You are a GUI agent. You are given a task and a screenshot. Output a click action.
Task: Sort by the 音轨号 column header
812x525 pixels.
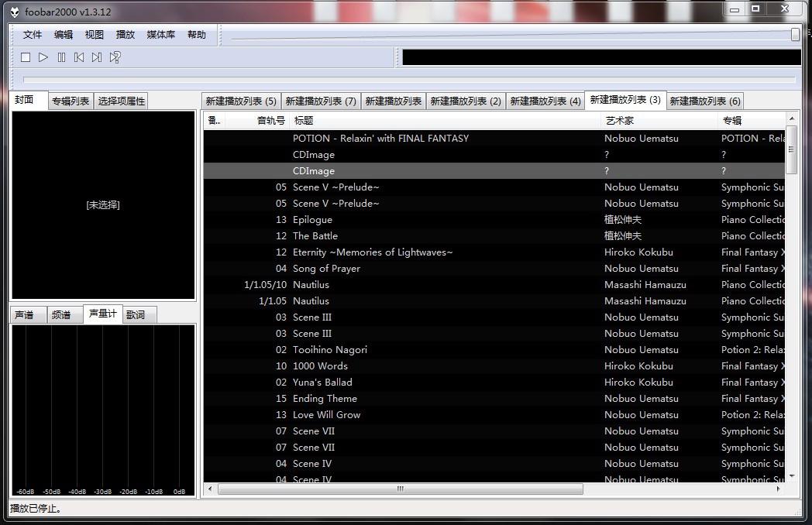[256, 121]
